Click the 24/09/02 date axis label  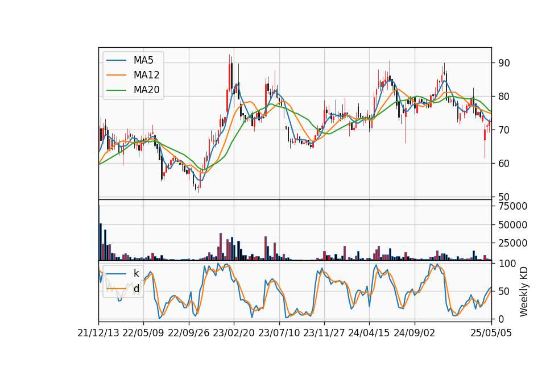(415, 333)
